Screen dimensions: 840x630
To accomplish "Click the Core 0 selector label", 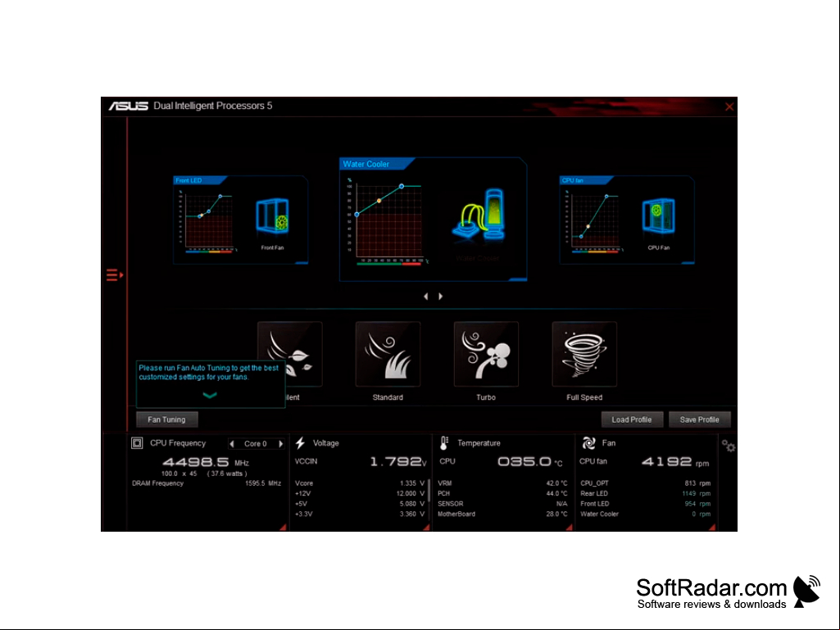I will click(x=256, y=443).
